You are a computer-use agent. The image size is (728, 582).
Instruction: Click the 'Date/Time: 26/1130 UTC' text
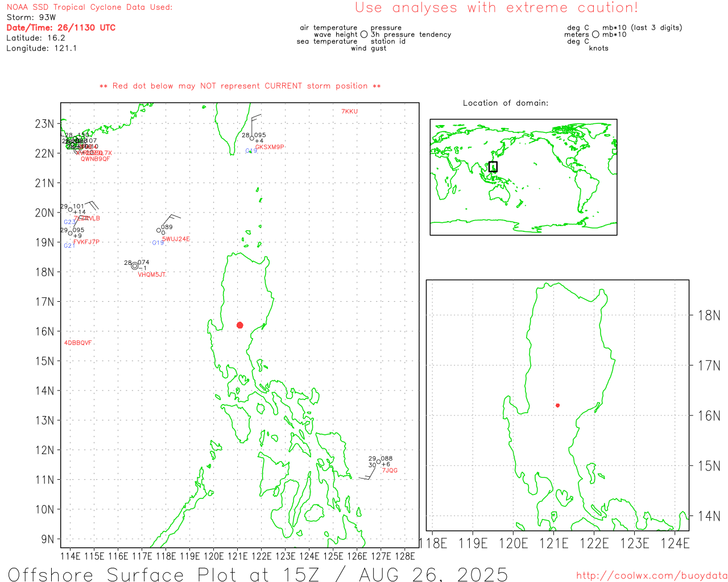pos(61,27)
